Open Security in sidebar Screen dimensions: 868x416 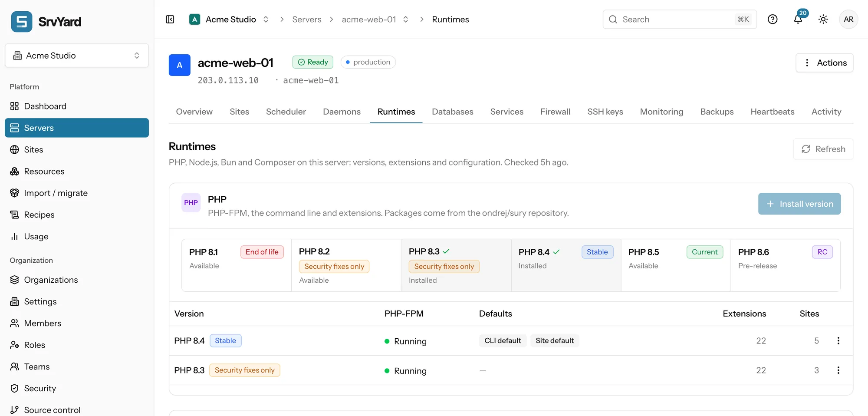point(77,388)
